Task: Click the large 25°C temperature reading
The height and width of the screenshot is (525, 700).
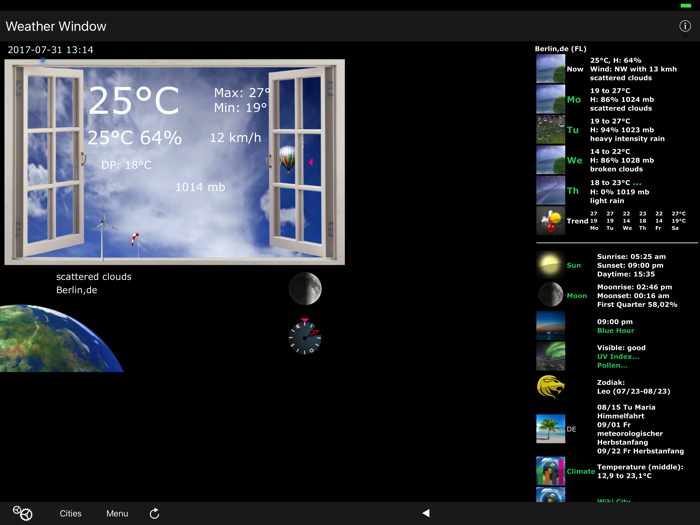Action: (x=134, y=101)
